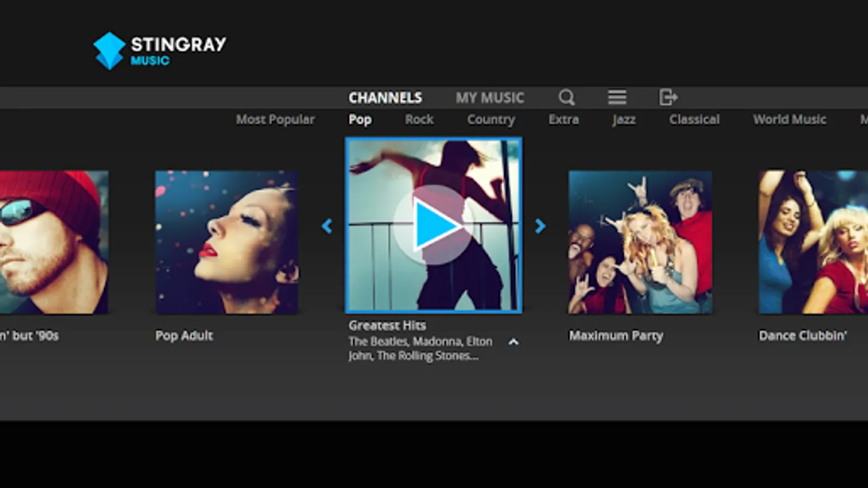
Task: Go to previous channel with left arrow
Action: coord(327,226)
